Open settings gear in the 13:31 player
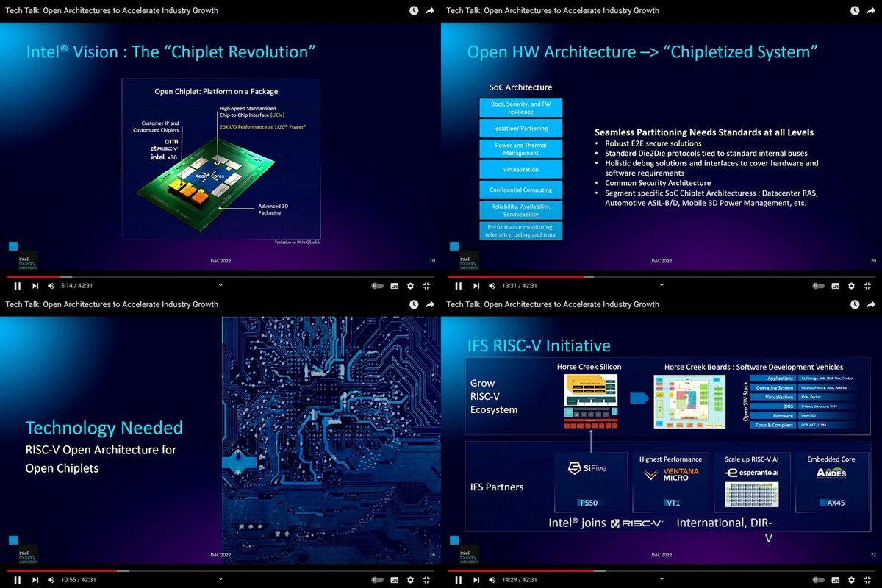882x588 pixels. tap(851, 286)
